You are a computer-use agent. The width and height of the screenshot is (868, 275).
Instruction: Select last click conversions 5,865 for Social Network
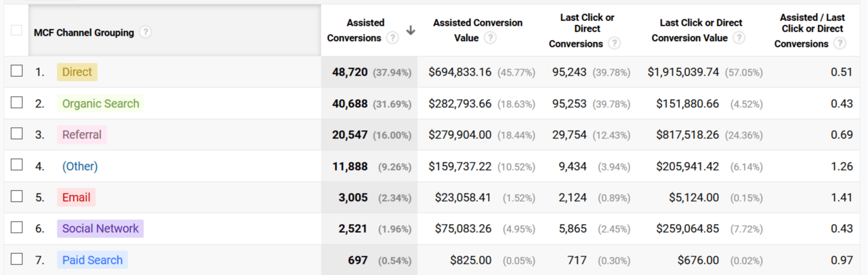572,229
